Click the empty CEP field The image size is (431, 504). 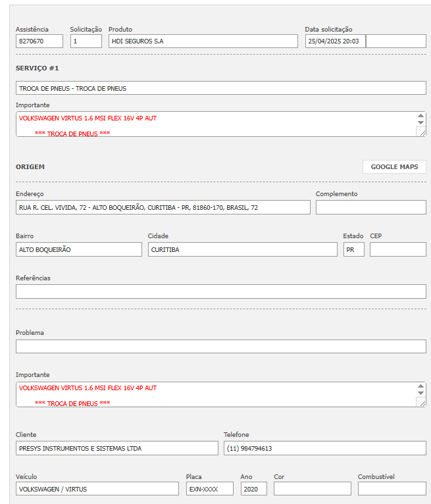397,249
